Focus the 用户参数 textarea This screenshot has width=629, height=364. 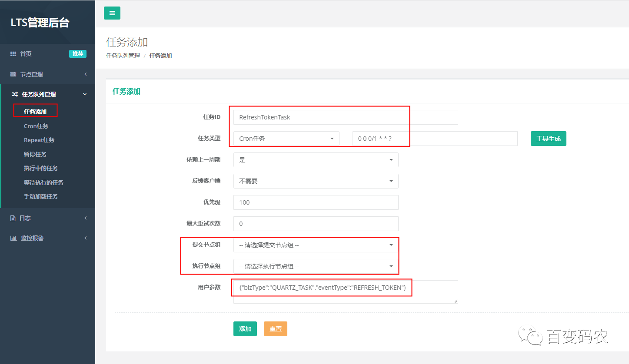click(x=346, y=292)
